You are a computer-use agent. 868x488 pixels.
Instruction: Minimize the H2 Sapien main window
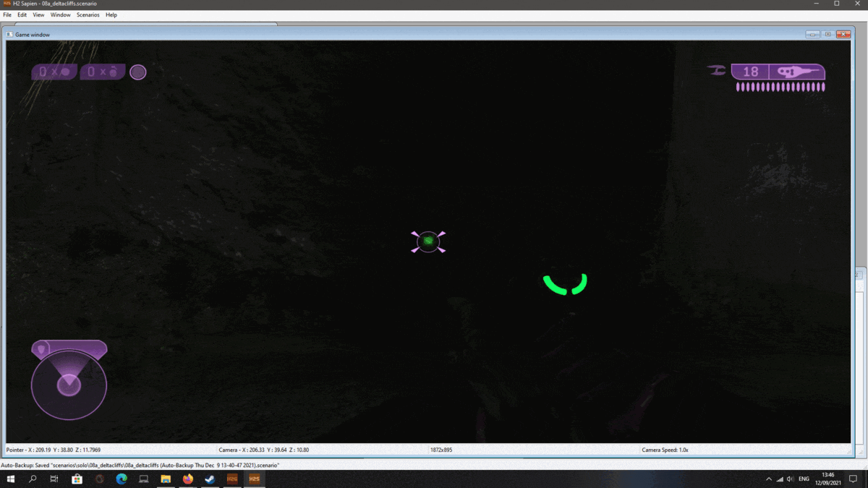coord(817,4)
